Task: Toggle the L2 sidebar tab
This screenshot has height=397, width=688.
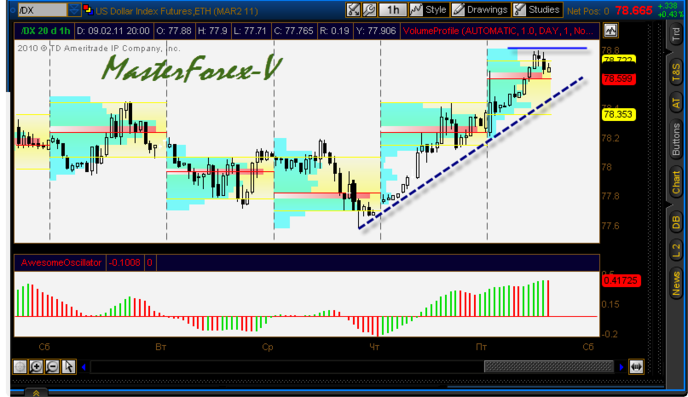Action: [x=676, y=250]
